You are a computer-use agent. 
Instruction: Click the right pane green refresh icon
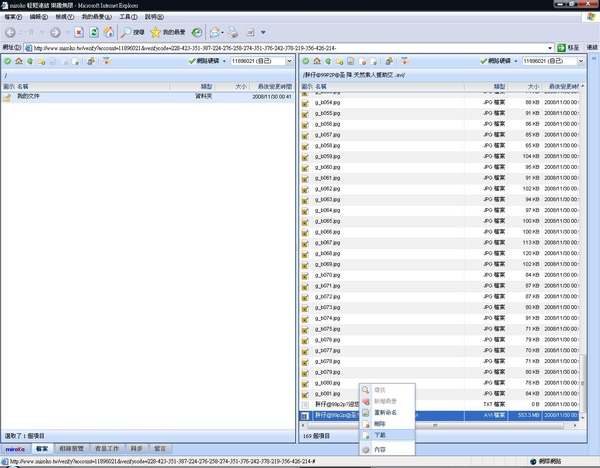point(306,61)
